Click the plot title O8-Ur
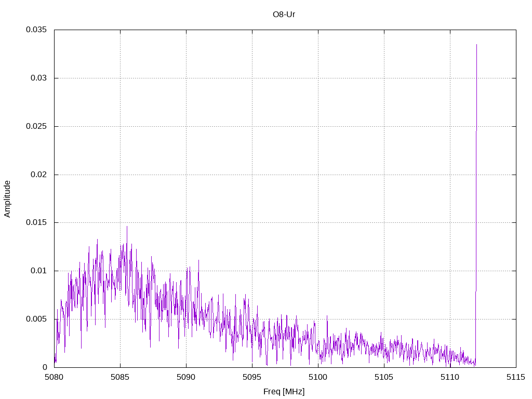The width and height of the screenshot is (532, 399). pos(284,15)
